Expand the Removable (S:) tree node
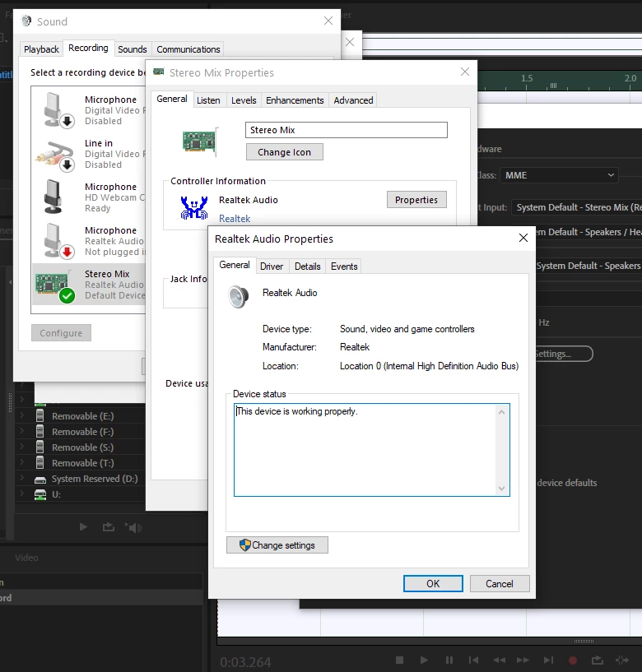Image resolution: width=642 pixels, height=672 pixels. 22,447
